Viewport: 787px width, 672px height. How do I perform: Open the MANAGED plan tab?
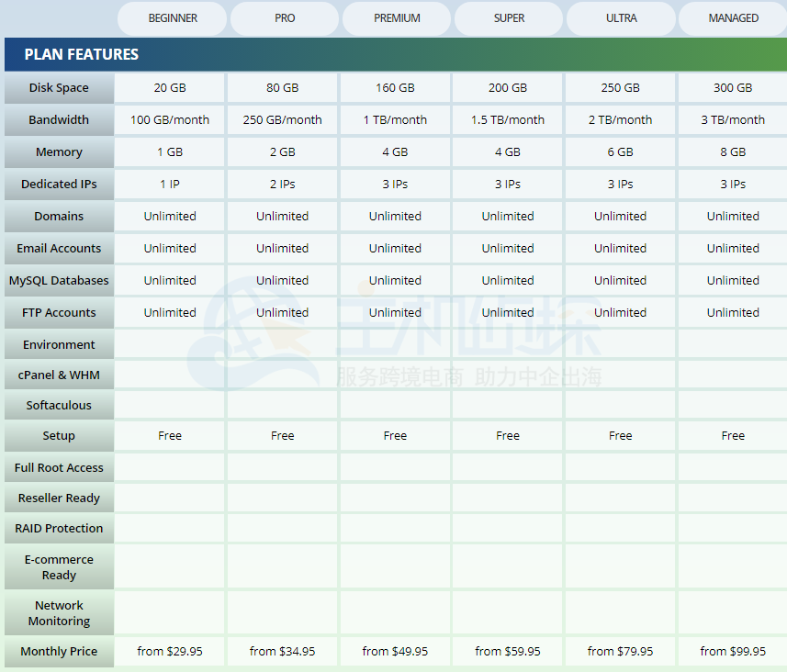click(x=733, y=17)
